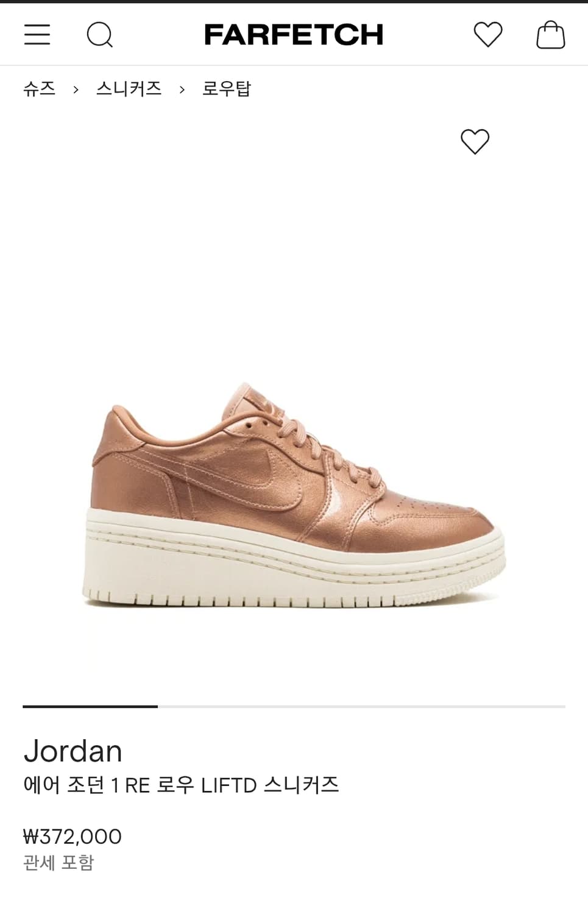Open the wishlist heart in header
The image size is (588, 914).
click(488, 34)
